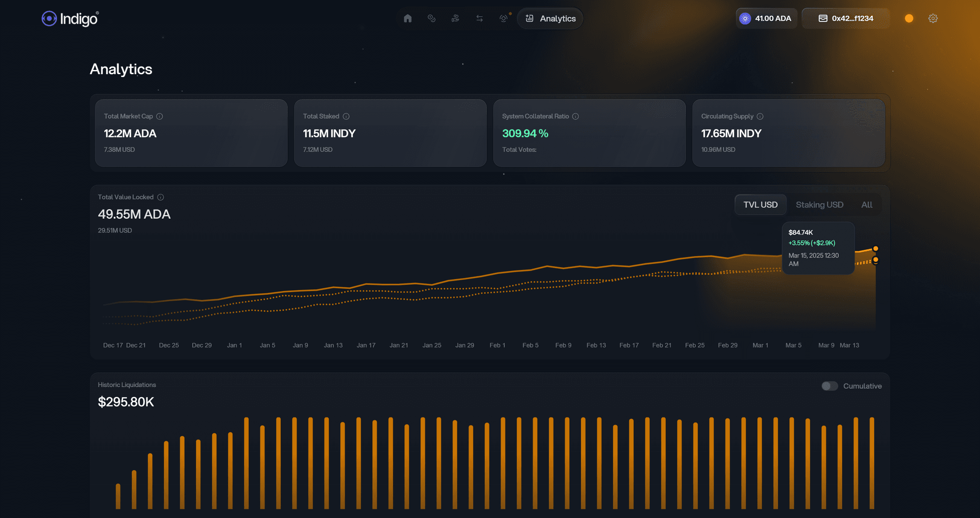Screen dimensions: 980x518
Task: Click the Total Market Cap info icon
Action: pyautogui.click(x=159, y=116)
